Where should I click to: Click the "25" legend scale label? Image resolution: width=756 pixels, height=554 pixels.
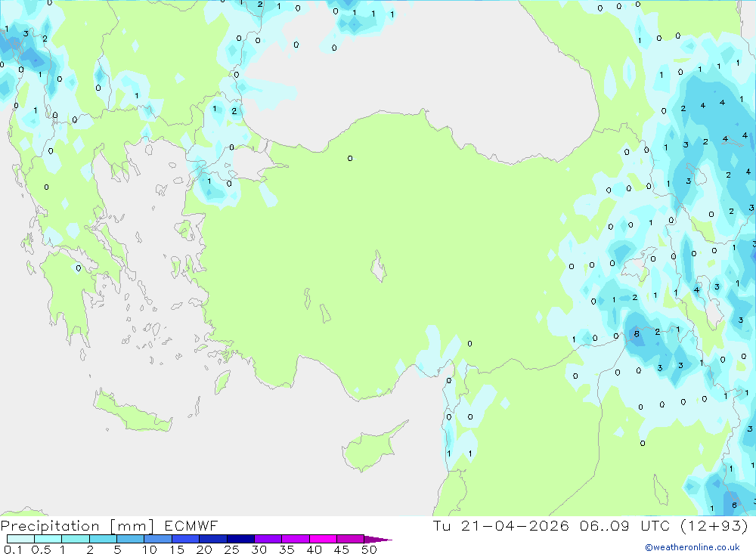pos(232,549)
